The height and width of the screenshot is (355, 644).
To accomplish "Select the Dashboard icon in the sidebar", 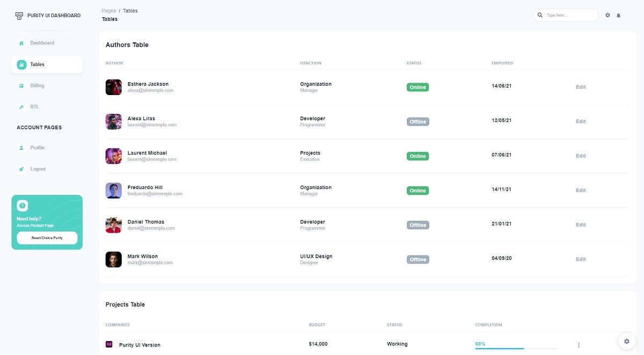I will tap(21, 42).
